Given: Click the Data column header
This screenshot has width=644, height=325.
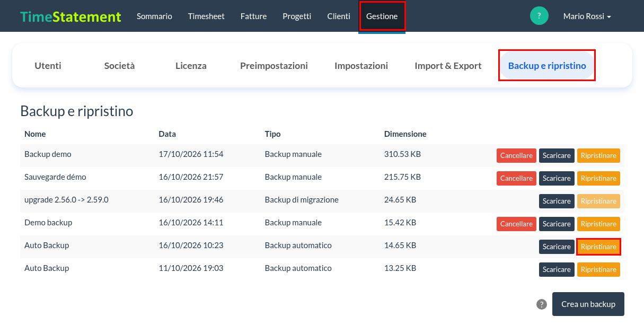Looking at the screenshot, I should pyautogui.click(x=167, y=134).
